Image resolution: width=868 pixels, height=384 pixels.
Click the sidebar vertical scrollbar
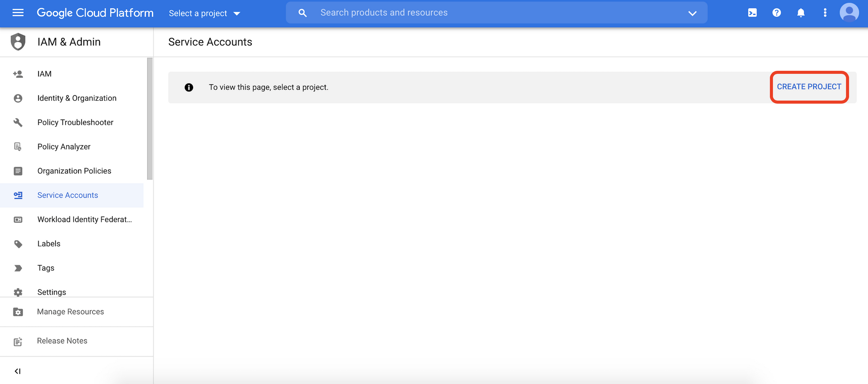[x=150, y=119]
